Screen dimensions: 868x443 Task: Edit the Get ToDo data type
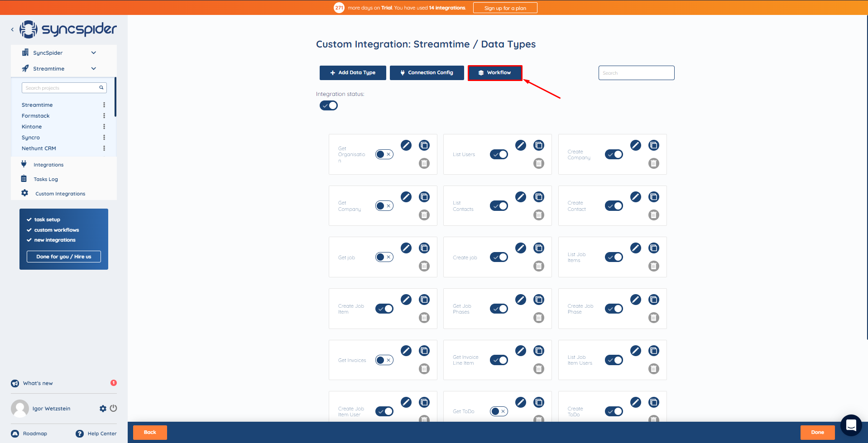[x=521, y=402]
